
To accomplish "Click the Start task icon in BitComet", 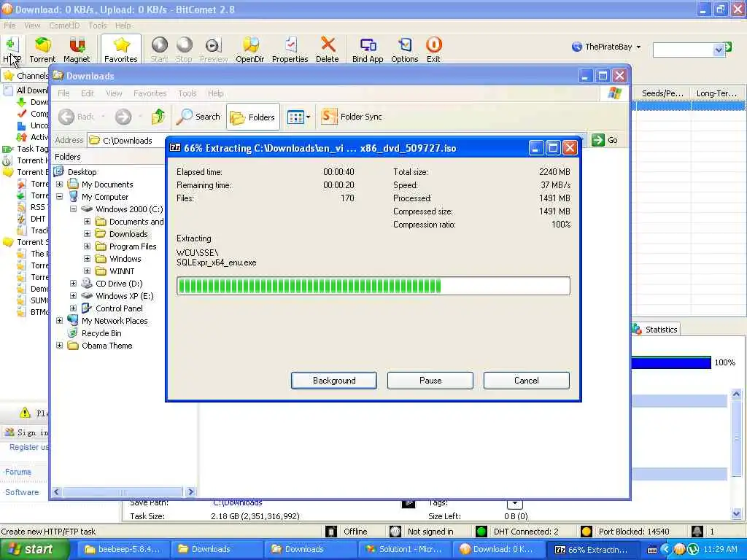I will coord(159,50).
